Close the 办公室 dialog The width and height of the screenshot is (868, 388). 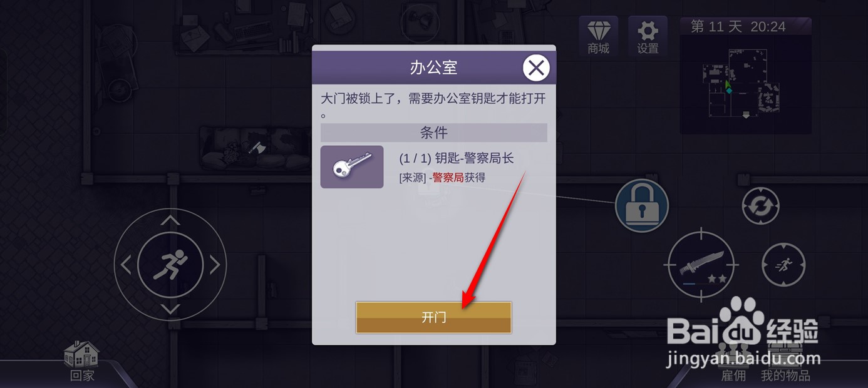[x=535, y=68]
